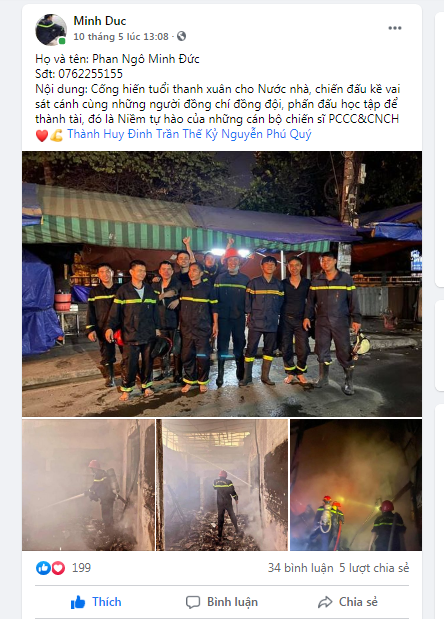Image resolution: width=444 pixels, height=619 pixels.
Task: Click the blue like reaction icon
Action: tap(43, 568)
